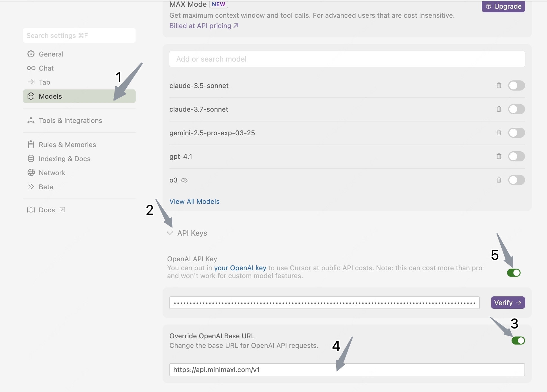This screenshot has height=392, width=547.
Task: Click the trash icon next to gpt-4.1
Action: coord(499,156)
